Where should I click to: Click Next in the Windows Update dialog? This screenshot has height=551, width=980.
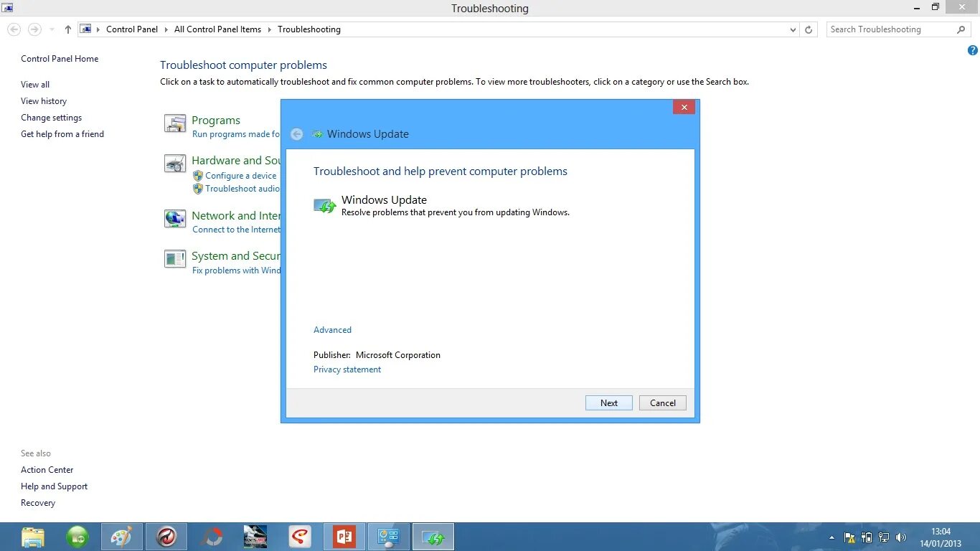[609, 403]
